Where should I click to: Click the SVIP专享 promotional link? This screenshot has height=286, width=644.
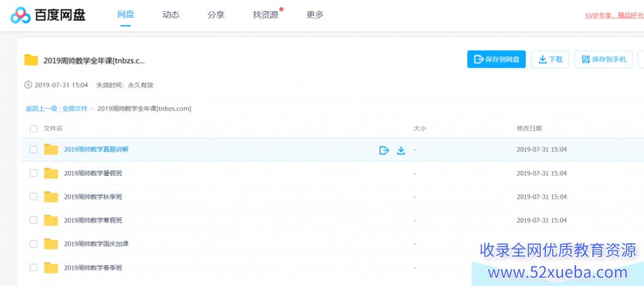tap(614, 16)
